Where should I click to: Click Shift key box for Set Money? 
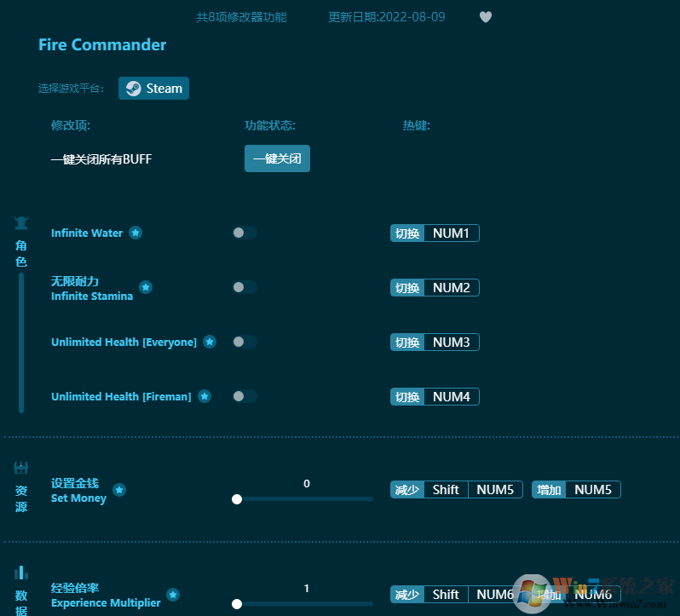pyautogui.click(x=446, y=490)
